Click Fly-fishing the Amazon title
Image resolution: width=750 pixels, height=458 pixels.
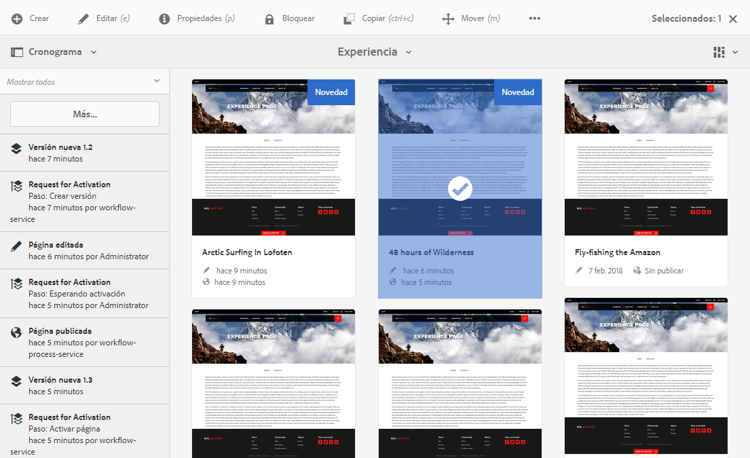click(x=618, y=252)
